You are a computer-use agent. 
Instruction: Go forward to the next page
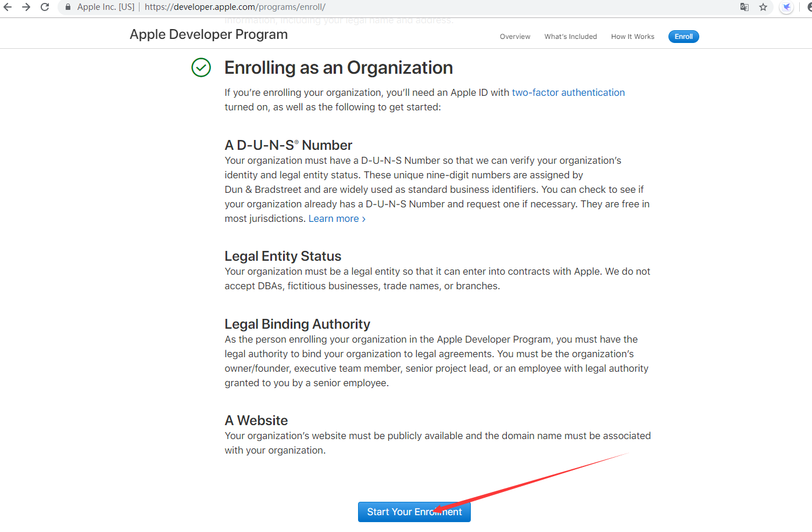(x=26, y=7)
